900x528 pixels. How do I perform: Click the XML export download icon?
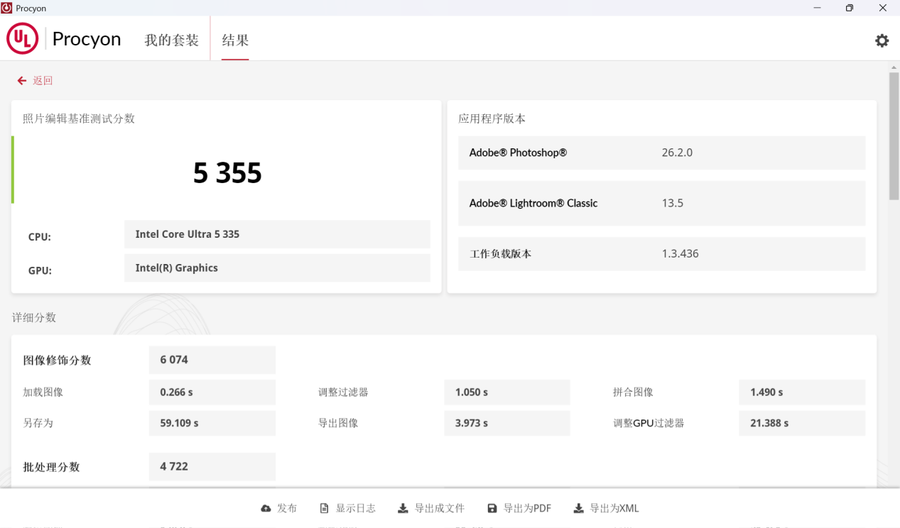pyautogui.click(x=579, y=508)
